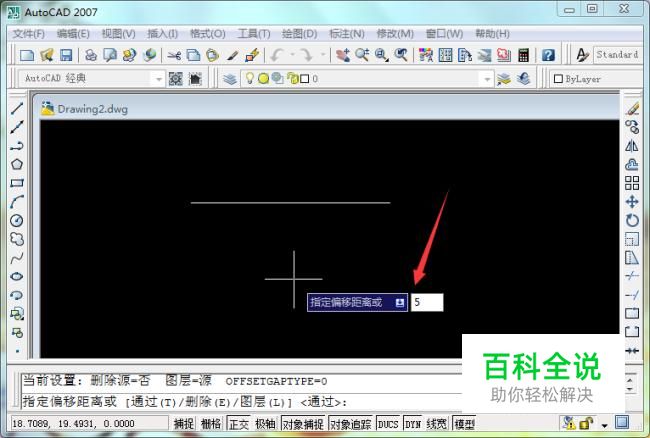This screenshot has height=438, width=650.
Task: Select the Stretch tool
Action: pos(632,258)
